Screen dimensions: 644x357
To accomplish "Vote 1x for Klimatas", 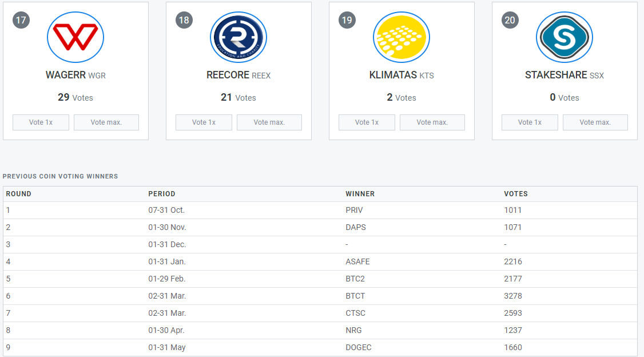I will (x=367, y=122).
